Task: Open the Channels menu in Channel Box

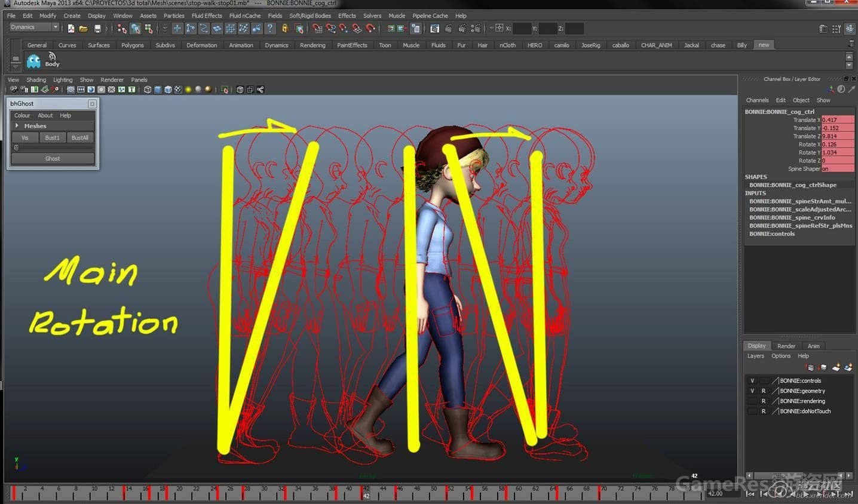Action: (757, 100)
